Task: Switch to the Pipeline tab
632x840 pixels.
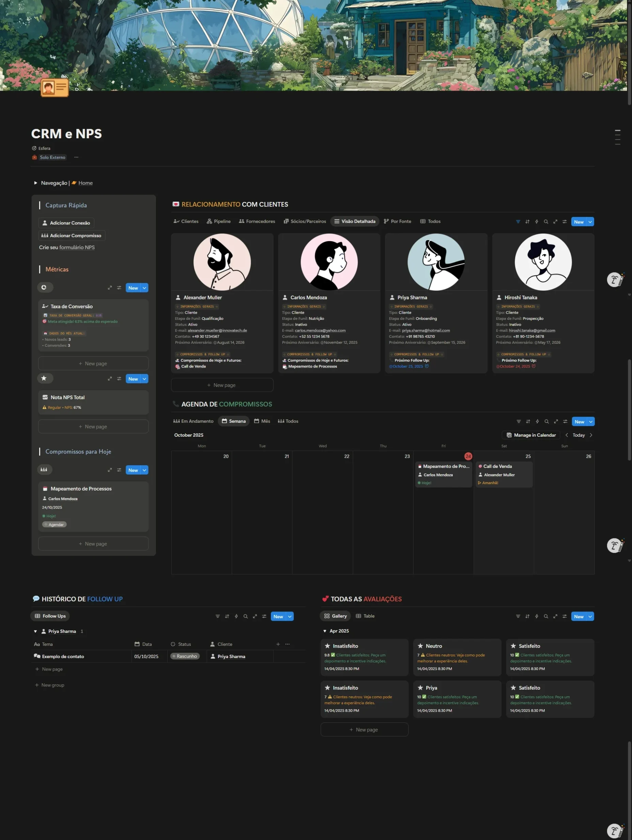Action: tap(218, 221)
